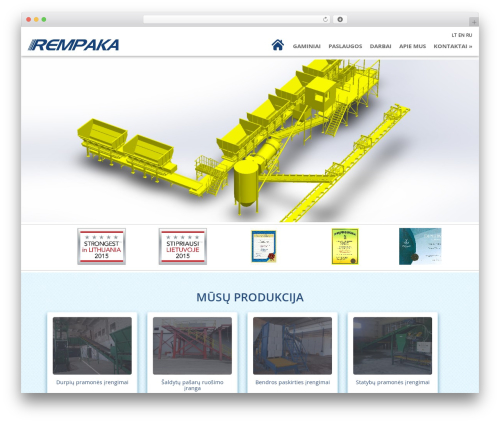Screen dimensions: 500x423
Task: Reload the page with the refresh icon
Action: 325,20
